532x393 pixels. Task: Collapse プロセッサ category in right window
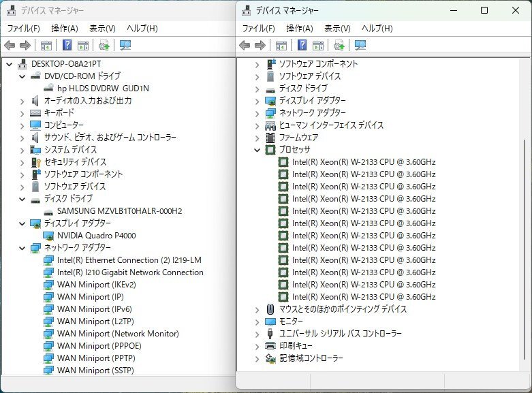257,150
